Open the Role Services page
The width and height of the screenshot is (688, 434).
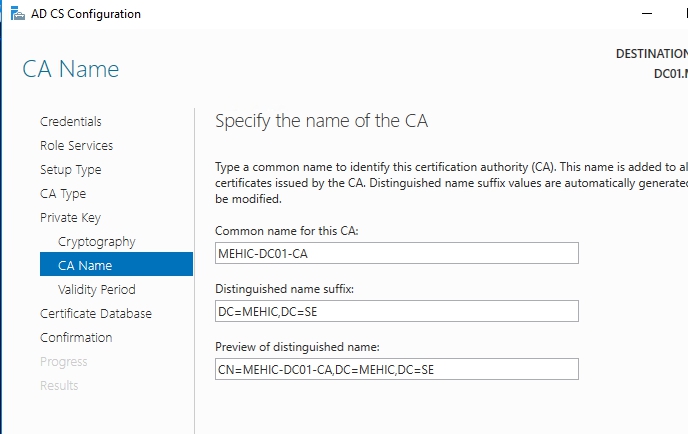click(76, 146)
